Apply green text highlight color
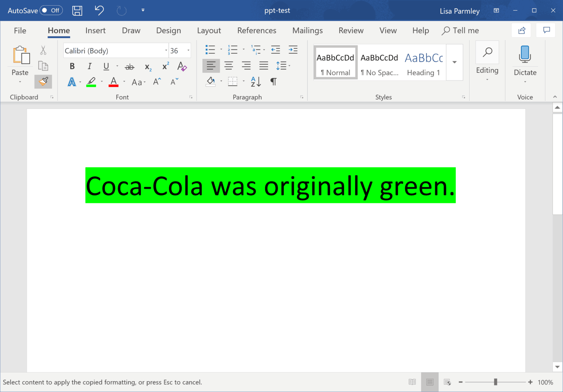 click(91, 82)
